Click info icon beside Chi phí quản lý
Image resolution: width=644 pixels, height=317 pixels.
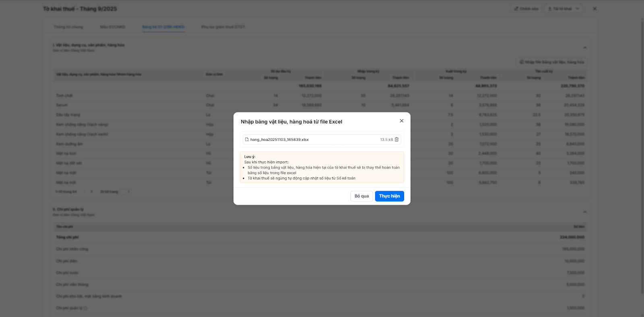[x=85, y=308]
